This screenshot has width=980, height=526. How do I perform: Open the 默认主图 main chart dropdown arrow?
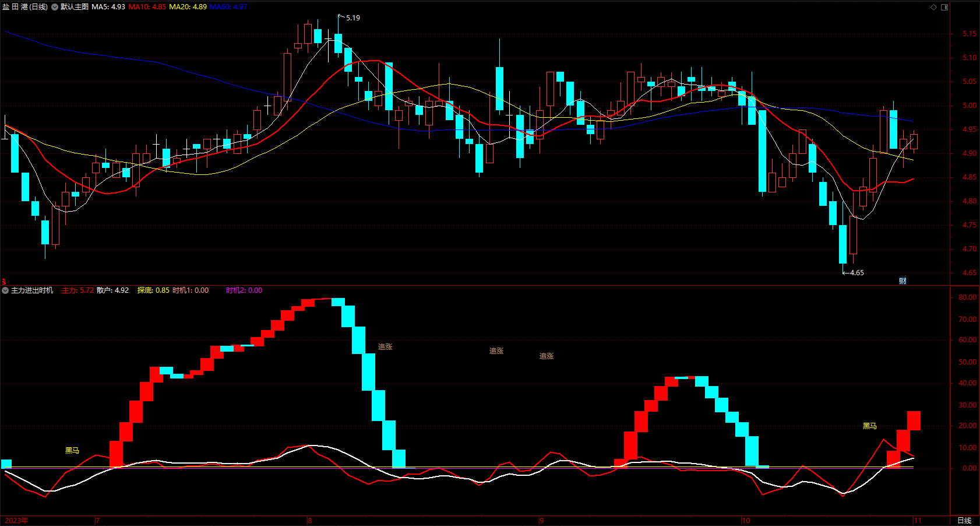(55, 7)
